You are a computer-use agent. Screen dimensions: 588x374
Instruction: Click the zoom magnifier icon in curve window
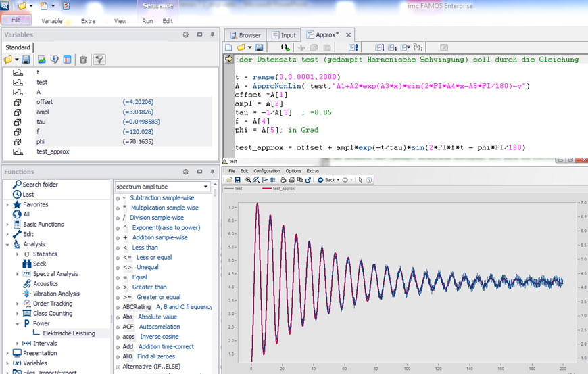(x=249, y=180)
